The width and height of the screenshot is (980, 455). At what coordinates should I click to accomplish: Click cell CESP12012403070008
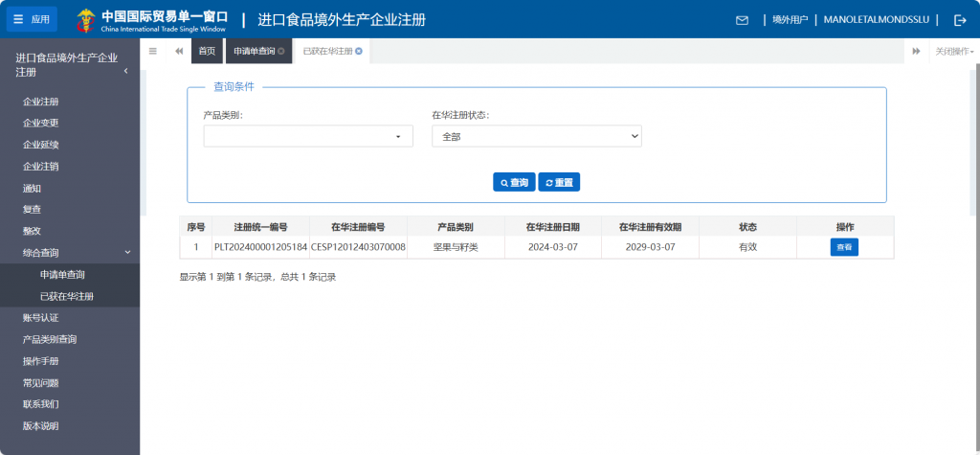coord(358,247)
